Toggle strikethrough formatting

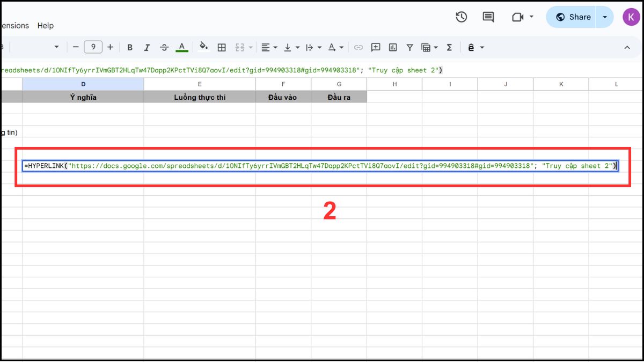164,47
